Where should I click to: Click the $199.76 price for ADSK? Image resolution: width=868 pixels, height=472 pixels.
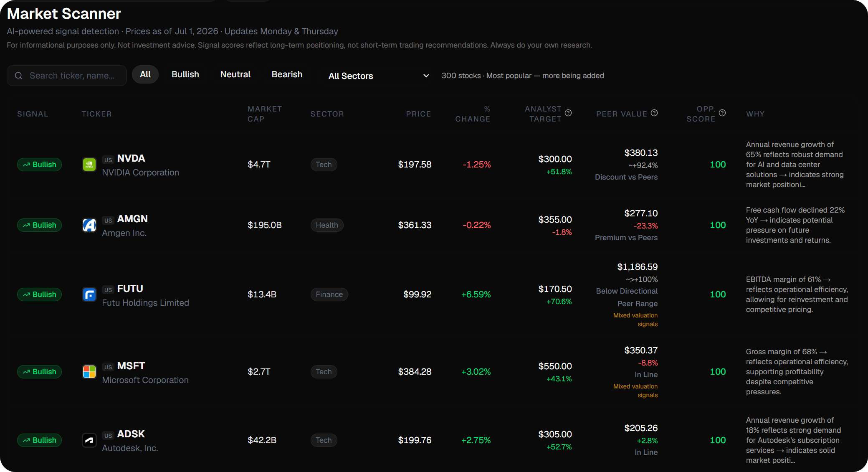(x=415, y=440)
